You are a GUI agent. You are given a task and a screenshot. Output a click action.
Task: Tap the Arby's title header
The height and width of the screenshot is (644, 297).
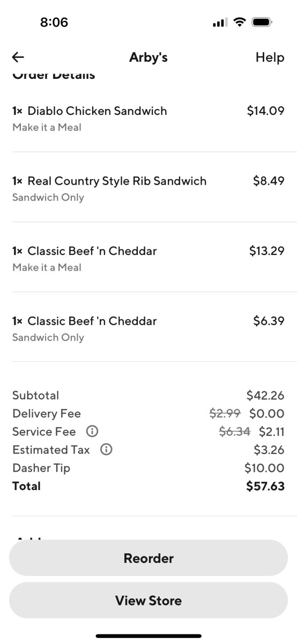148,57
